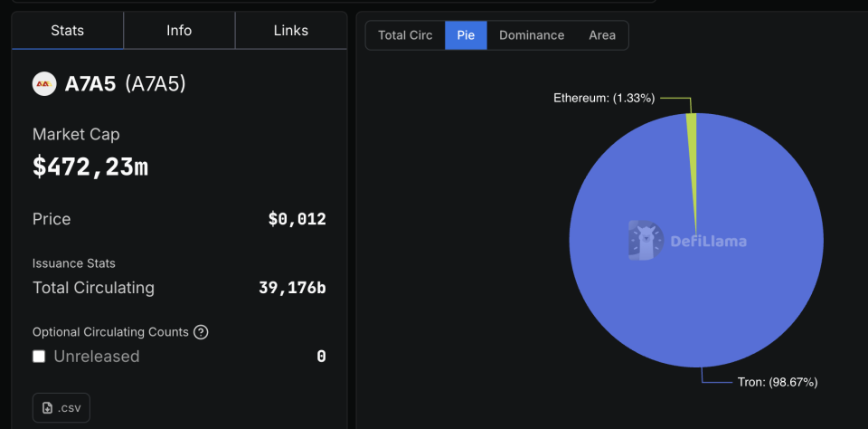
Task: Click the 39,176b total circulating value
Action: 291,288
